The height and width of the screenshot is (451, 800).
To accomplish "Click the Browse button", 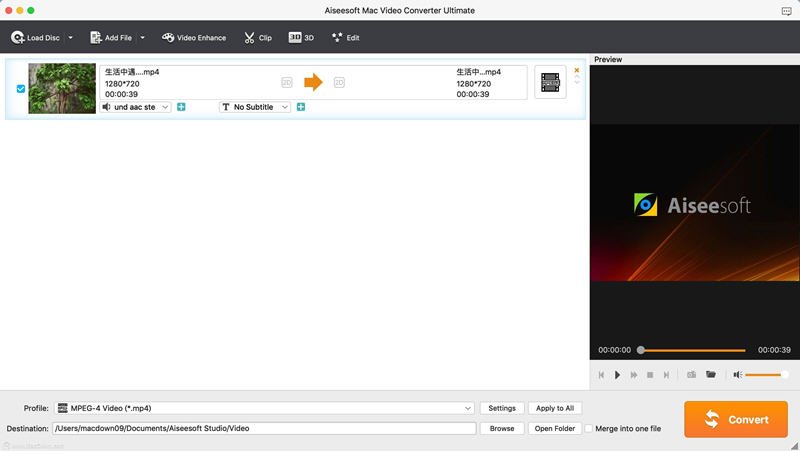I will point(502,429).
